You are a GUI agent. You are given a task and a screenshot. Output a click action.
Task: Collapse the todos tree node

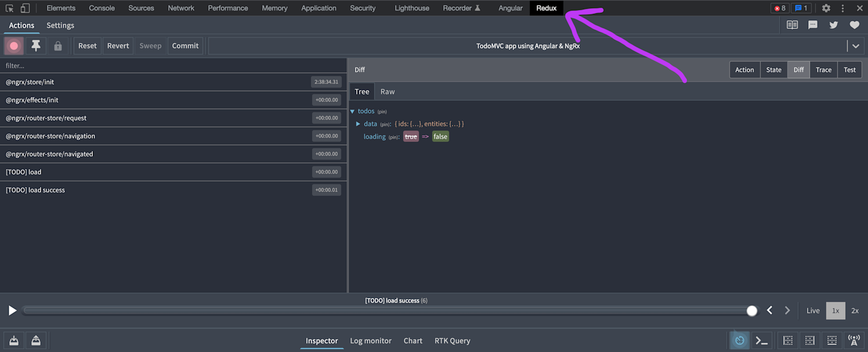[x=352, y=111]
